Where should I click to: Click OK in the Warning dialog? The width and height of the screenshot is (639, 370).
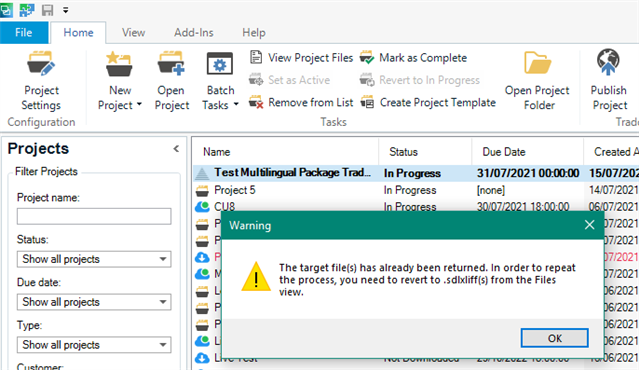(x=554, y=338)
